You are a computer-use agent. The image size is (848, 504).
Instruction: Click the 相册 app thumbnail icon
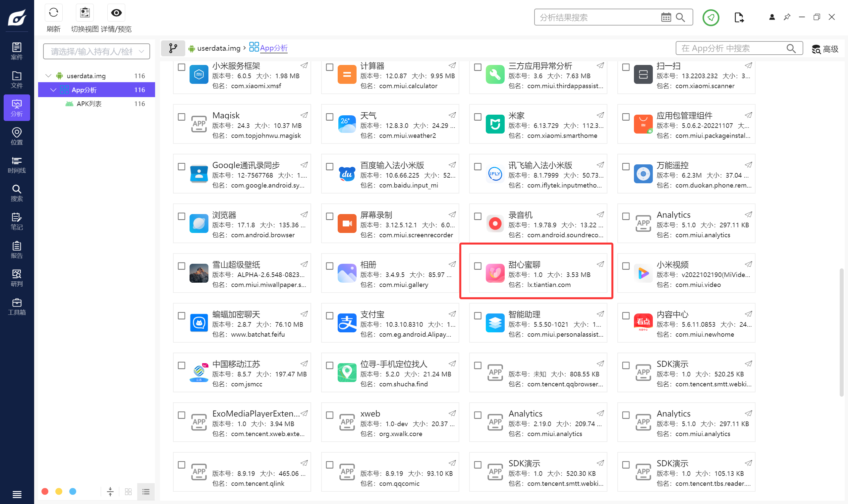click(347, 273)
